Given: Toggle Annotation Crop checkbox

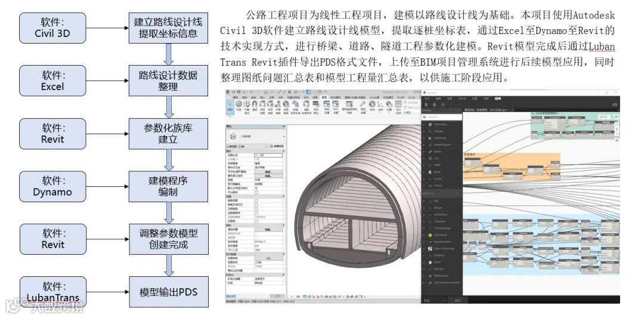Looking at the screenshot, I should click(x=256, y=209).
